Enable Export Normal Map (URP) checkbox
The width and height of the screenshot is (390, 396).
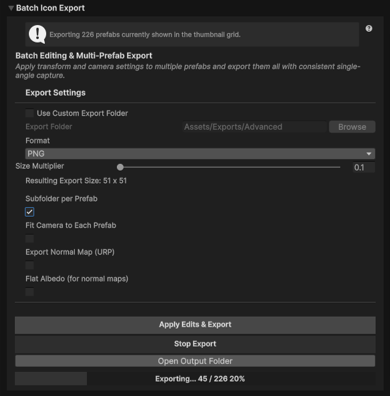30,265
